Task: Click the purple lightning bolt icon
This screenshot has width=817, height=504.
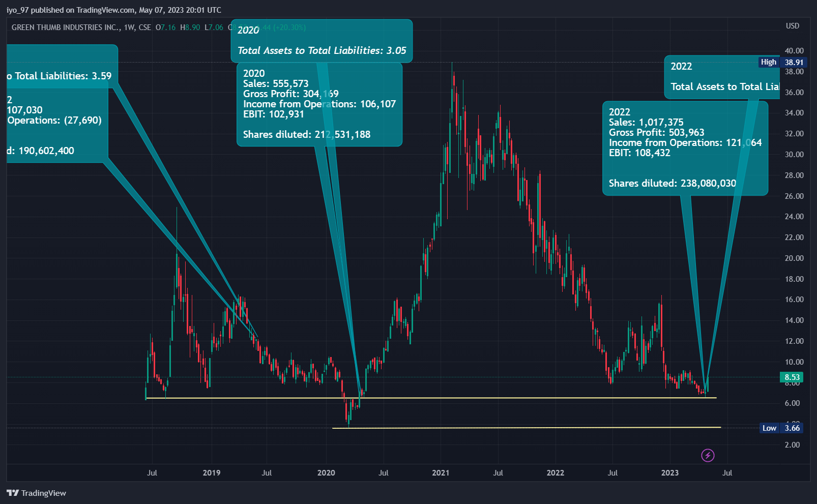Action: (708, 455)
